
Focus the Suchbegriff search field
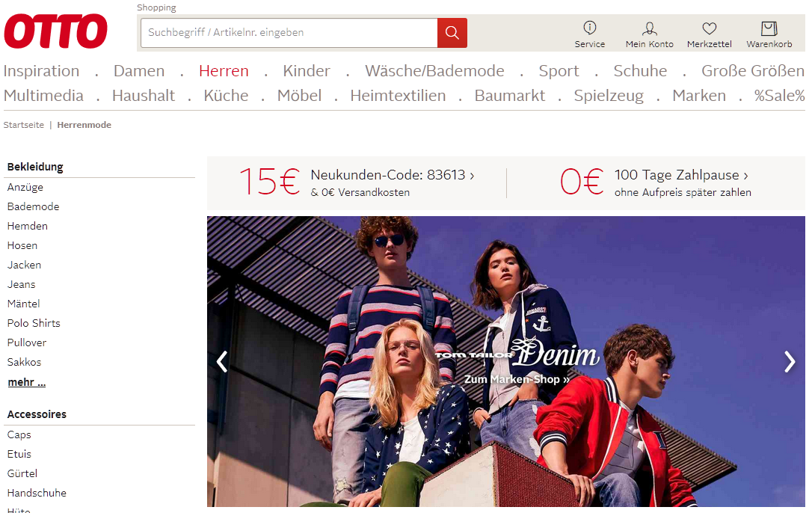289,33
